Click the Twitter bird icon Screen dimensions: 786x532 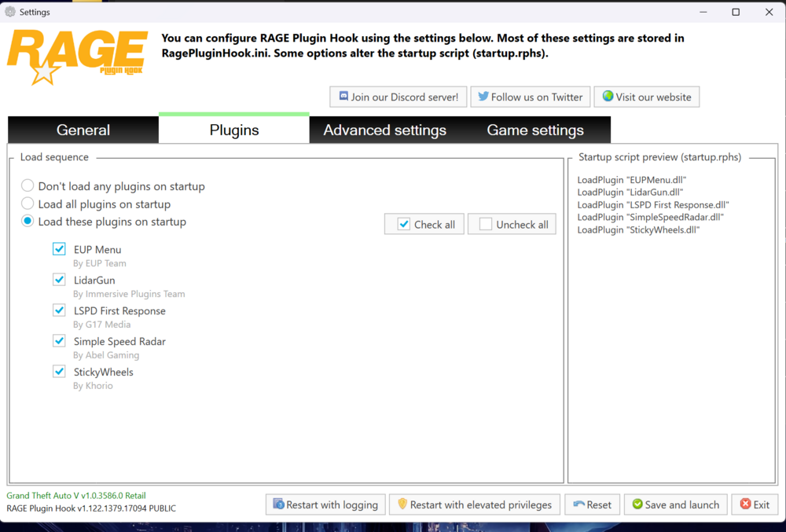point(482,97)
